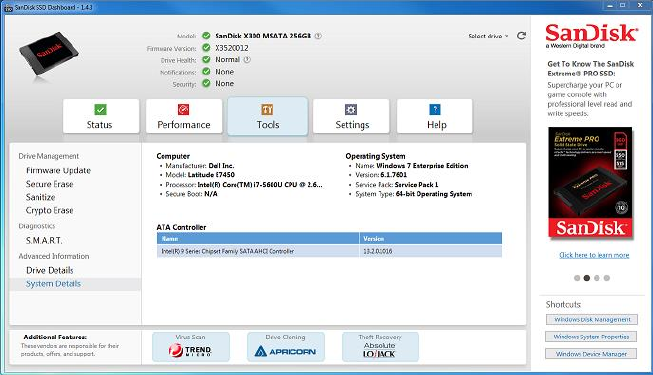Select the third carousel dot
653x375 pixels.
coord(597,278)
